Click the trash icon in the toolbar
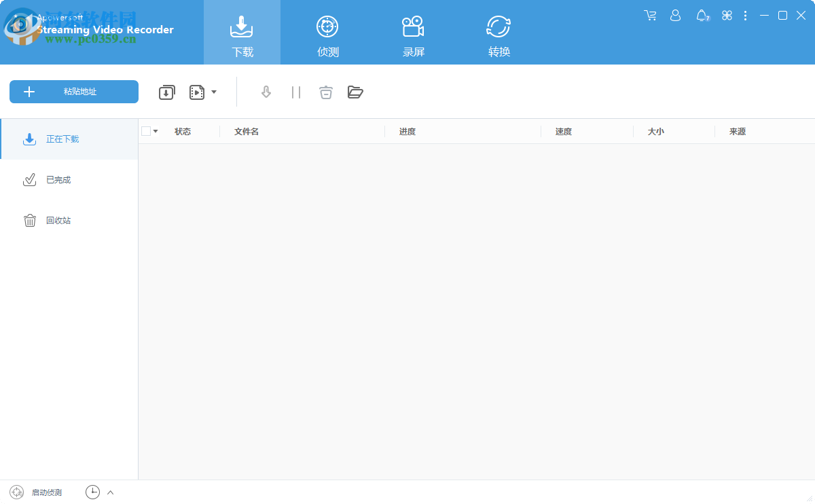Viewport: 815px width, 504px height. [325, 92]
